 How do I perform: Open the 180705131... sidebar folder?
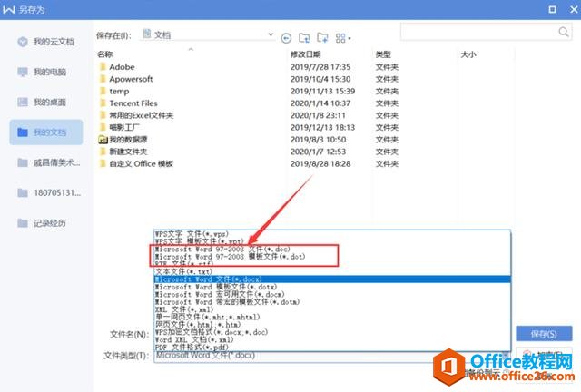(46, 192)
